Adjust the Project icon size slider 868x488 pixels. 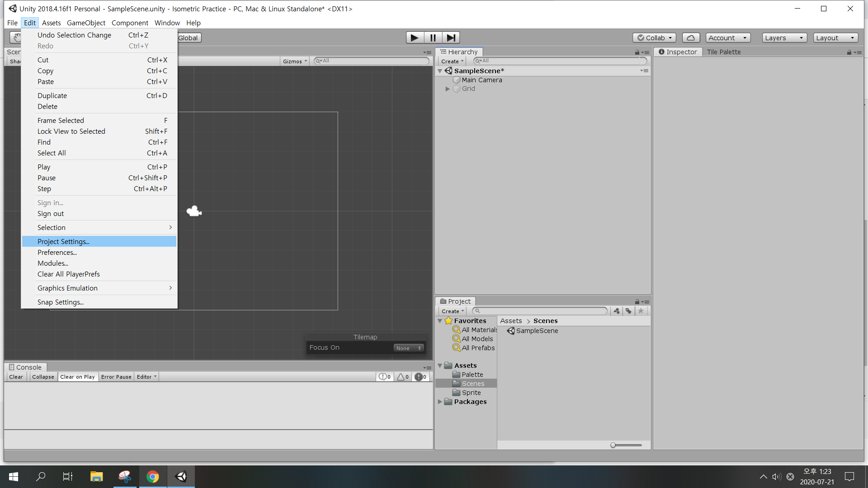click(x=613, y=445)
